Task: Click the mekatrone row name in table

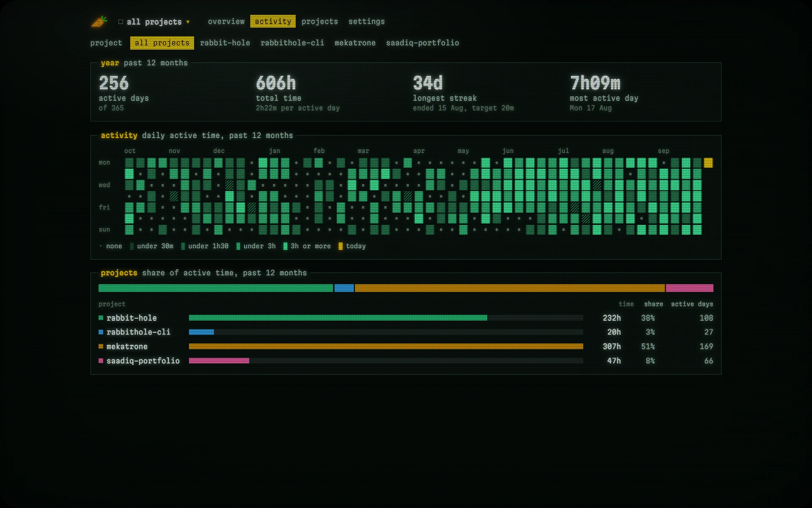Action: 127,347
